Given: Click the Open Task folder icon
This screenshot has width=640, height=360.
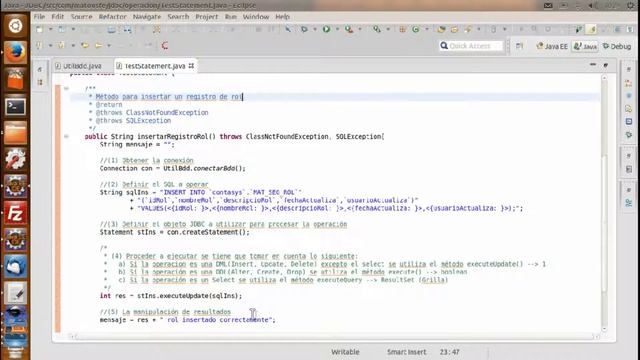Looking at the screenshot, I should [x=454, y=29].
